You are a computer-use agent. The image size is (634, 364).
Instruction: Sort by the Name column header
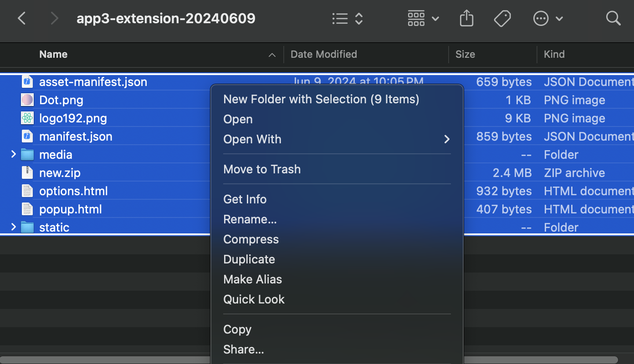pyautogui.click(x=53, y=54)
